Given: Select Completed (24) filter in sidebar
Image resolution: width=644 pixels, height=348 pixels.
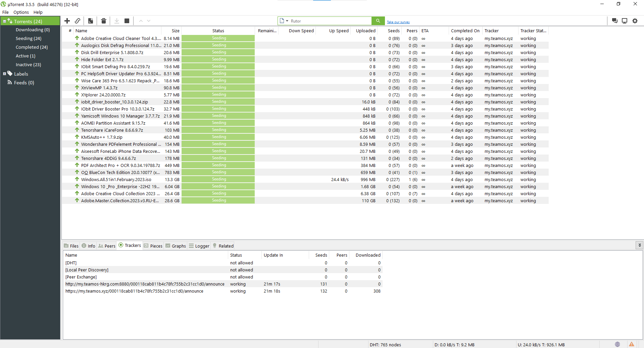Looking at the screenshot, I should [32, 47].
